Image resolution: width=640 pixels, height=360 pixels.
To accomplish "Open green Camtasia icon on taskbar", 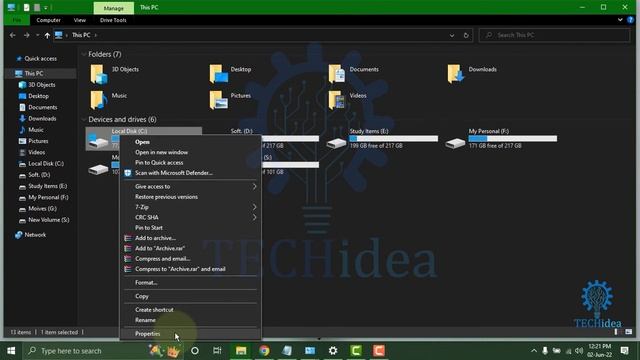I will (356, 351).
